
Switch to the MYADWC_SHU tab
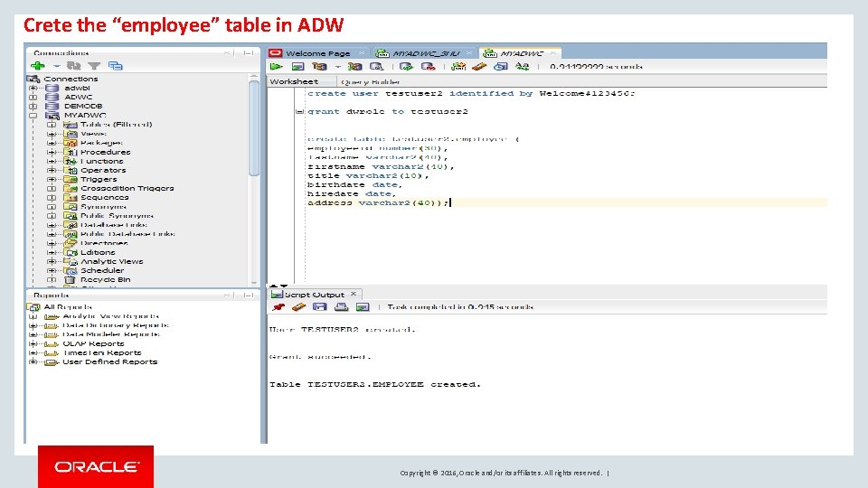pyautogui.click(x=426, y=53)
